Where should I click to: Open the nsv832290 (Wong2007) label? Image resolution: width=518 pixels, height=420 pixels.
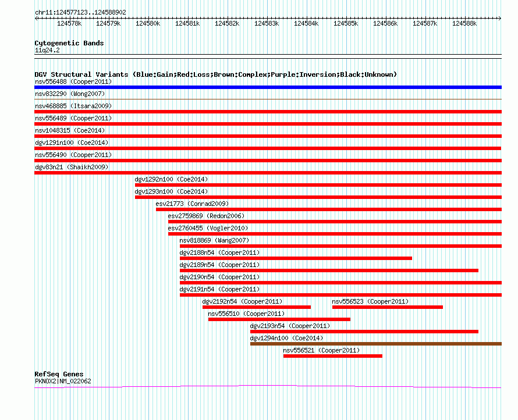click(x=70, y=94)
